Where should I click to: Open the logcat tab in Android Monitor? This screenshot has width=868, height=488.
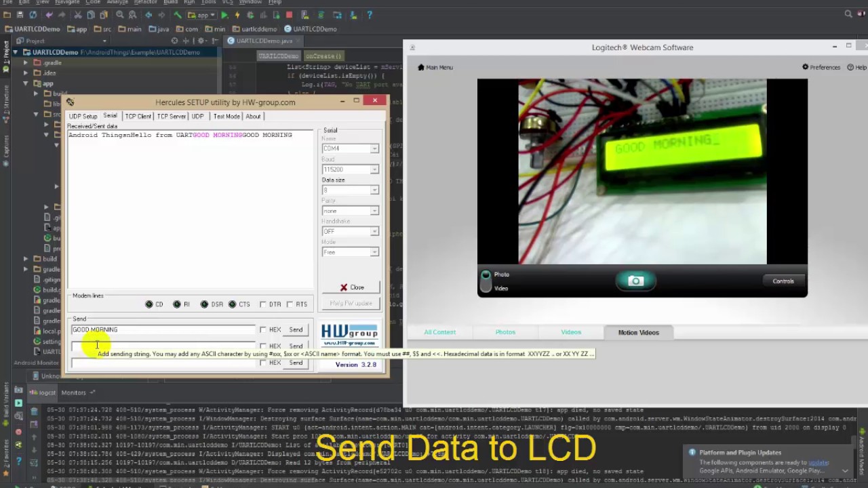click(x=43, y=392)
